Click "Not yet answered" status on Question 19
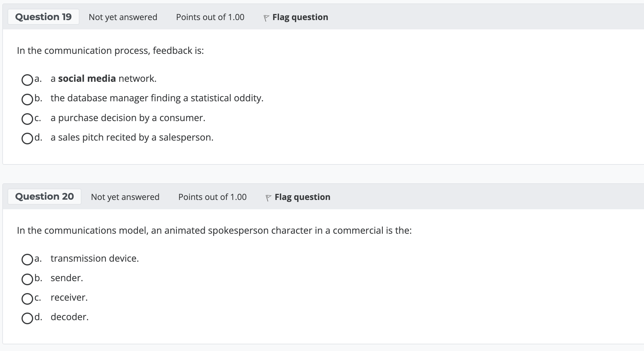This screenshot has height=351, width=644. click(x=123, y=17)
